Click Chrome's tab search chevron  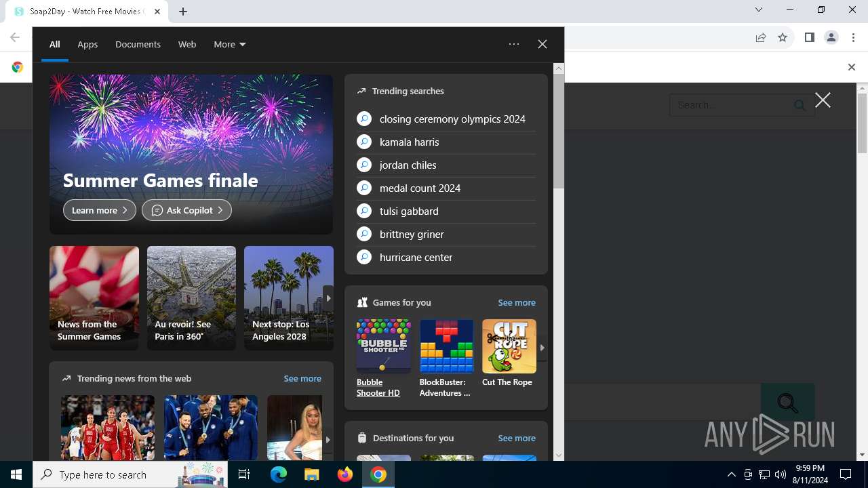[x=759, y=9]
